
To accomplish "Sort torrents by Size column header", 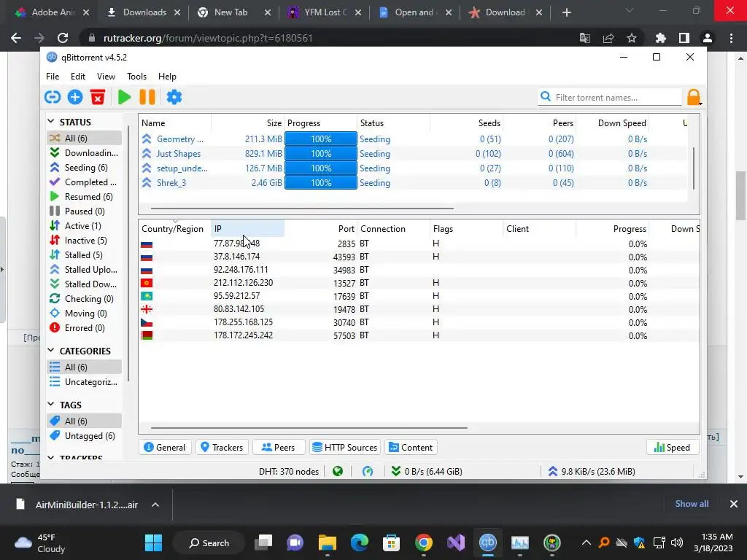I will pos(248,122).
